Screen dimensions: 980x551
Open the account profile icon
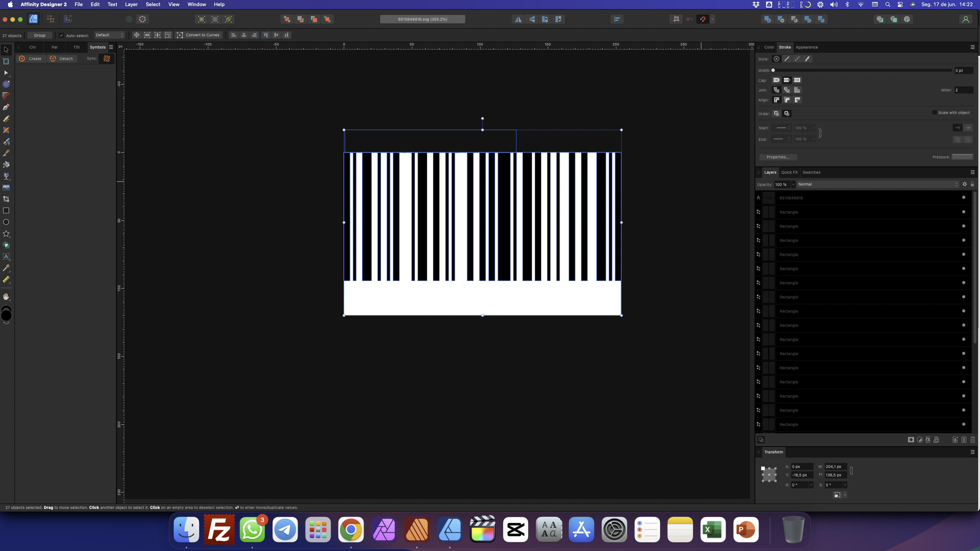click(965, 19)
